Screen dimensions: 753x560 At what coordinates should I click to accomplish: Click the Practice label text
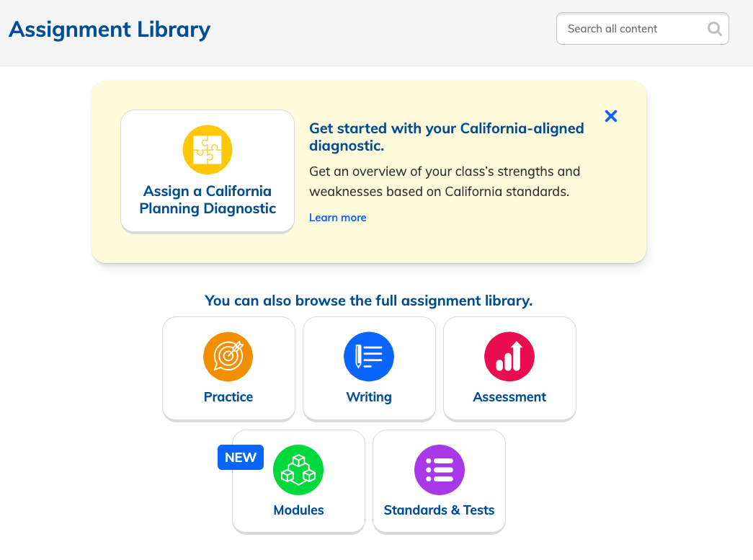(228, 396)
